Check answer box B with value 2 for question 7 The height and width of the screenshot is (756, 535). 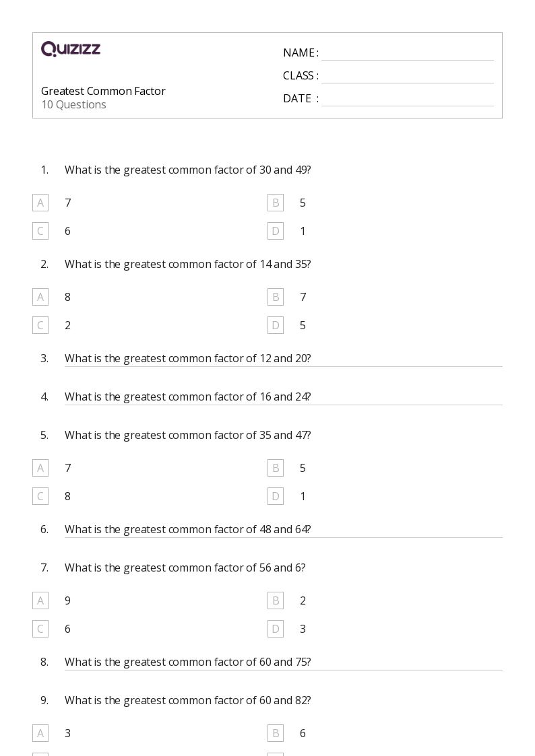point(276,600)
